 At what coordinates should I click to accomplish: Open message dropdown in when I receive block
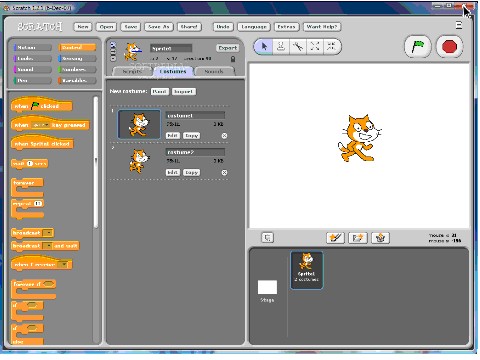coord(63,264)
